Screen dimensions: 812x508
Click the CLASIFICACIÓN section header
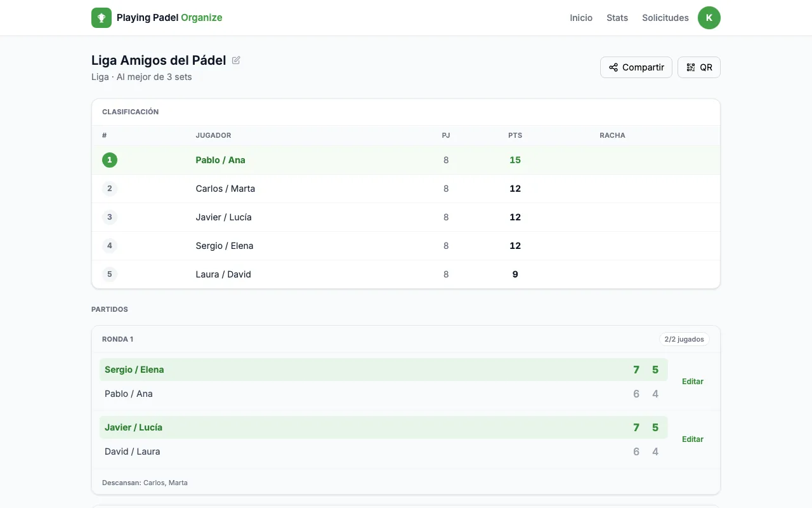point(130,112)
